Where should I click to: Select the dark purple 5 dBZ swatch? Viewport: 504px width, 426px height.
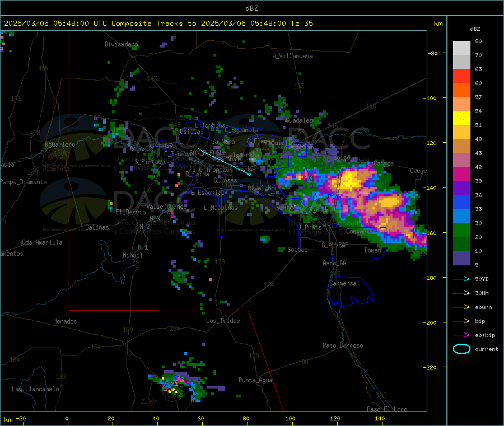point(461,258)
